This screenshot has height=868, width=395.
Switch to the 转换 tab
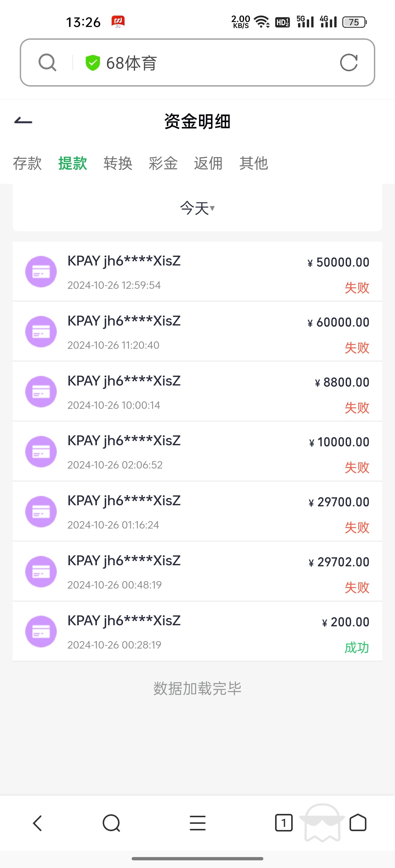click(118, 163)
